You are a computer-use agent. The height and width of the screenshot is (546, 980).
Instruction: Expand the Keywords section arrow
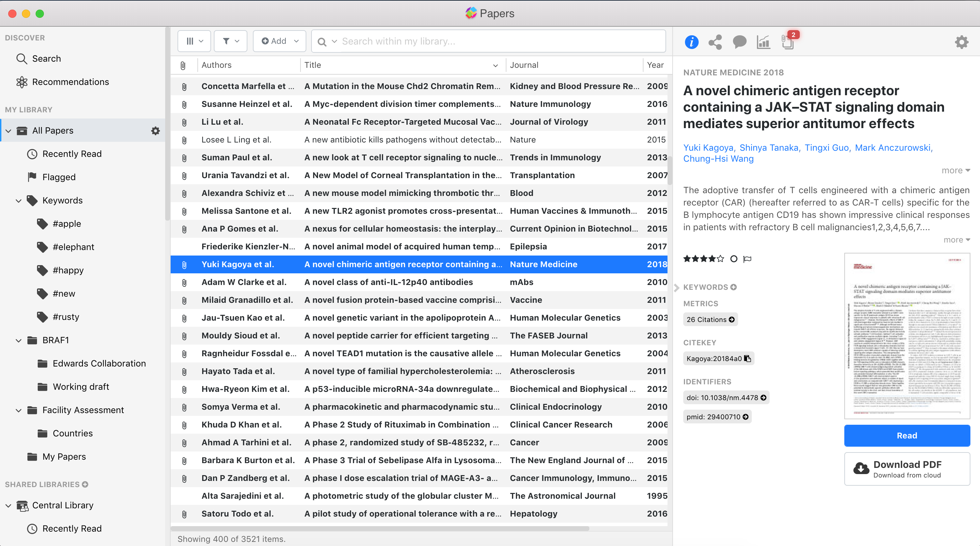click(676, 287)
